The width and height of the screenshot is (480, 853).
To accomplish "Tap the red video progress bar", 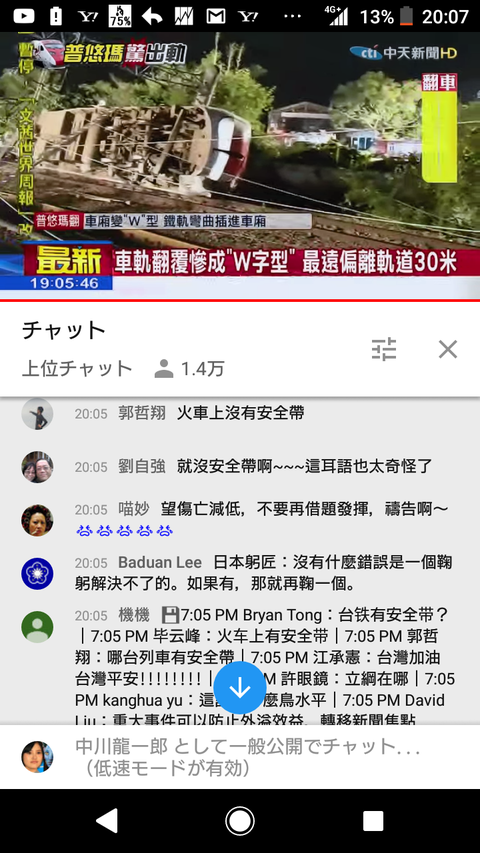I will [240, 300].
